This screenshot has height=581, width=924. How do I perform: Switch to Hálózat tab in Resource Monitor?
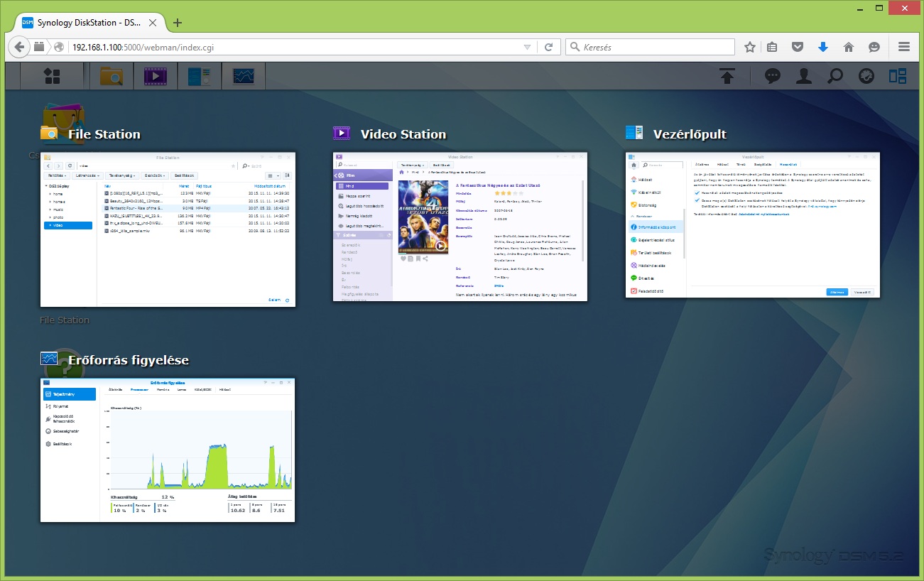click(x=225, y=390)
